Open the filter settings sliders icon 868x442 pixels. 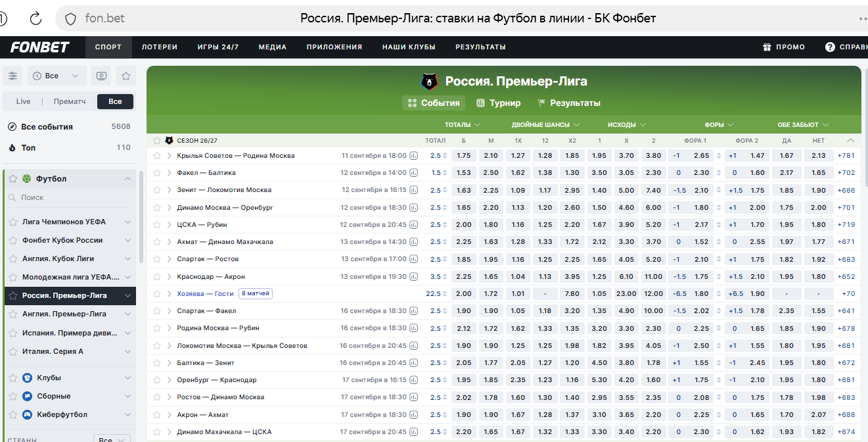tap(12, 76)
